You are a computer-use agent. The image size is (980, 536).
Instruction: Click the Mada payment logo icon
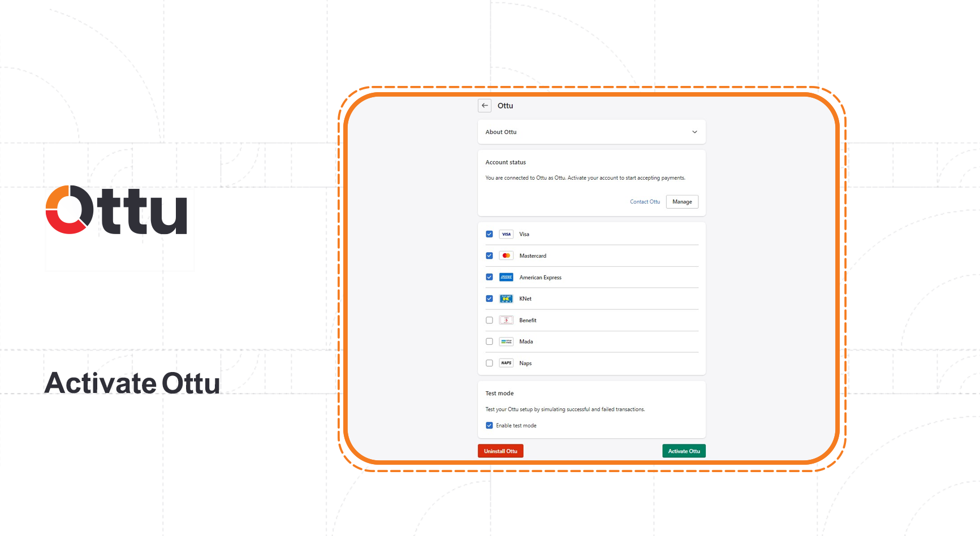tap(506, 342)
